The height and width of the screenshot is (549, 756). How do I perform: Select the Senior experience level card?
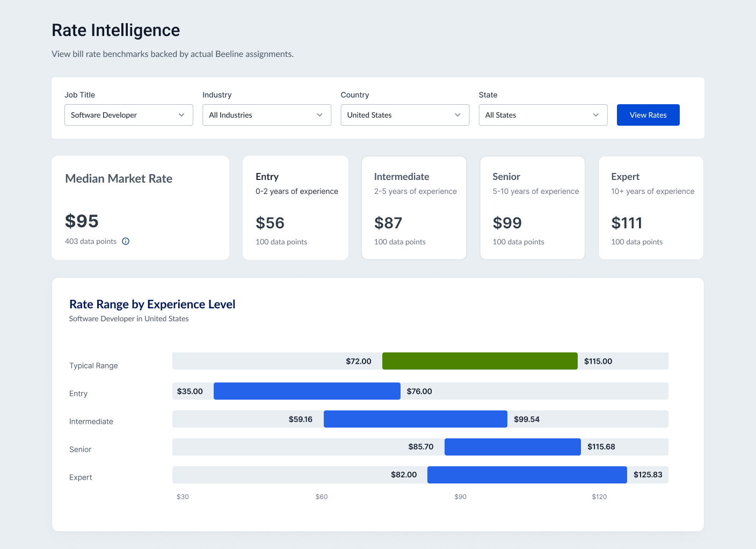[x=533, y=208]
